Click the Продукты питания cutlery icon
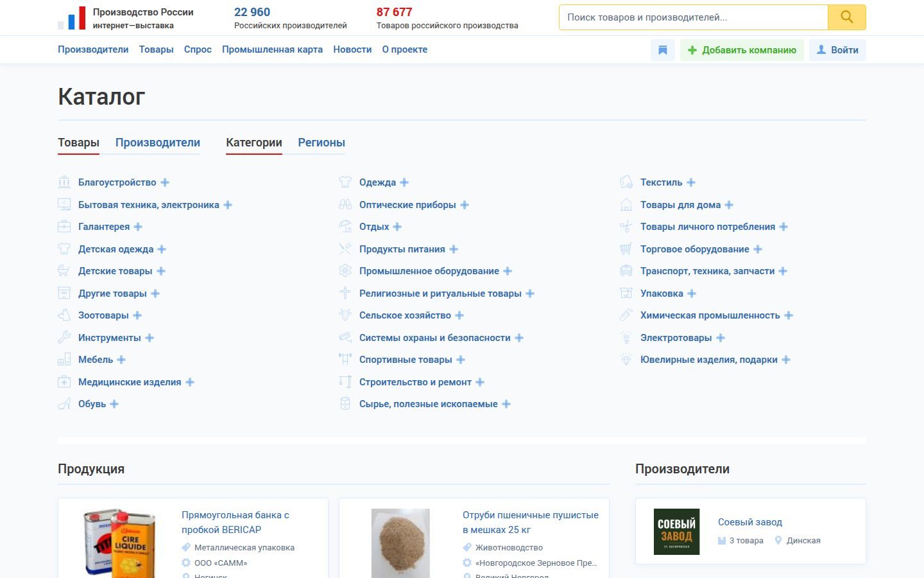The image size is (924, 578). tap(345, 249)
